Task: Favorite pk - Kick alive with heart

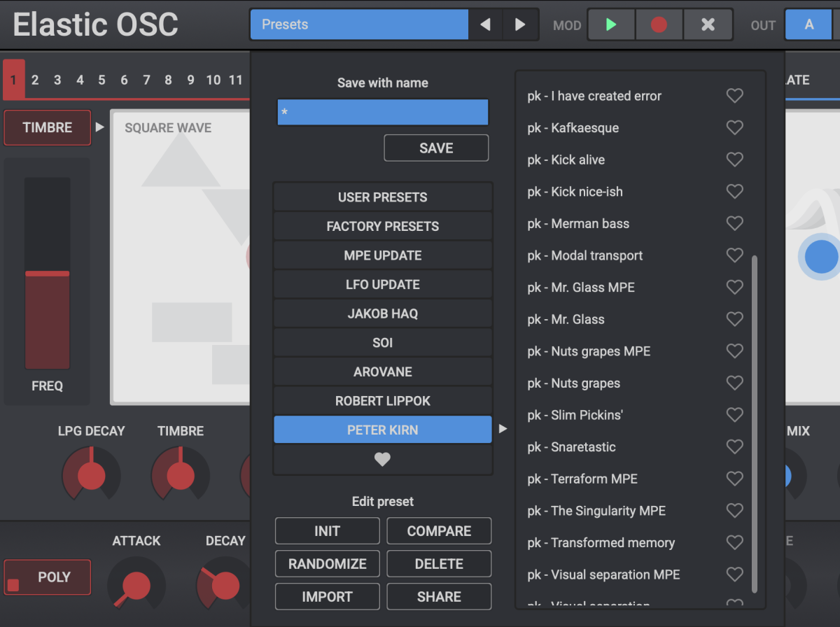Action: point(734,160)
